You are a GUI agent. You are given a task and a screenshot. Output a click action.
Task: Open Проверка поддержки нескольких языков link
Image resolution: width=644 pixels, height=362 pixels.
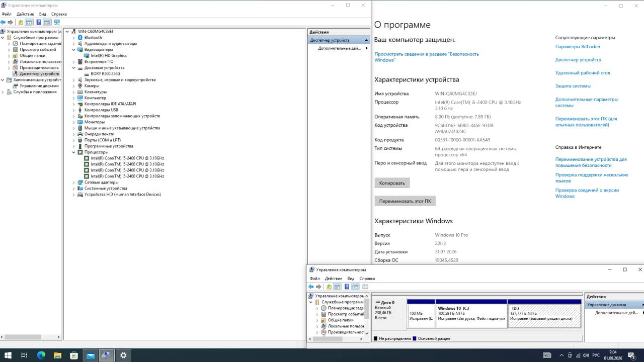pyautogui.click(x=592, y=177)
